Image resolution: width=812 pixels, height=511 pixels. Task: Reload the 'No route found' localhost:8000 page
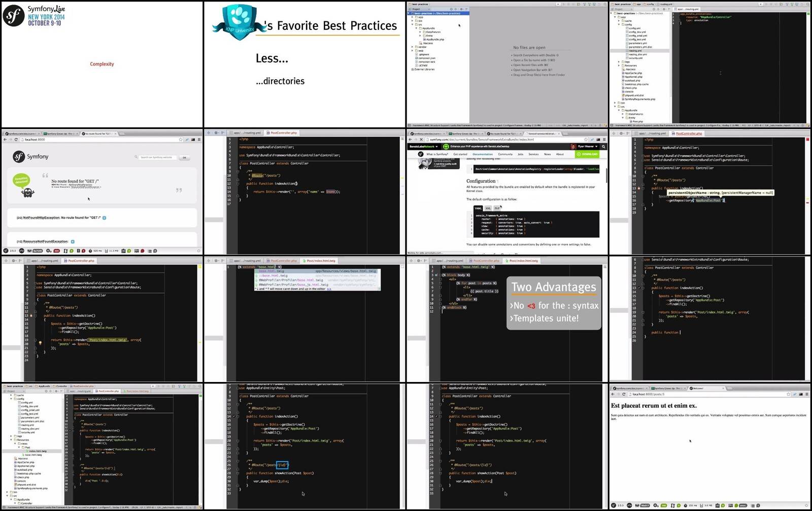click(16, 139)
